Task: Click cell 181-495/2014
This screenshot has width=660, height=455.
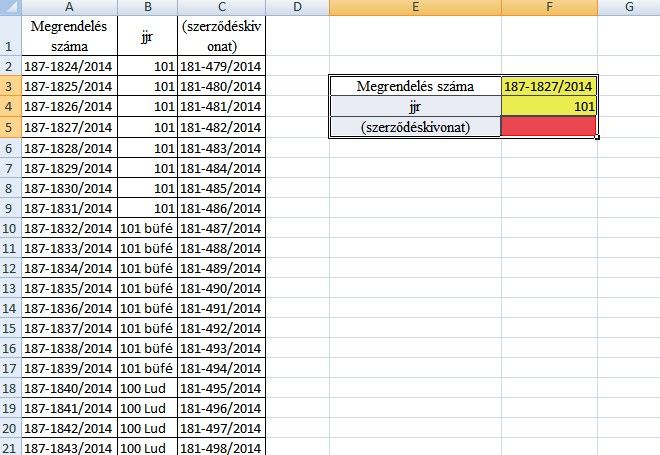Action: (222, 388)
